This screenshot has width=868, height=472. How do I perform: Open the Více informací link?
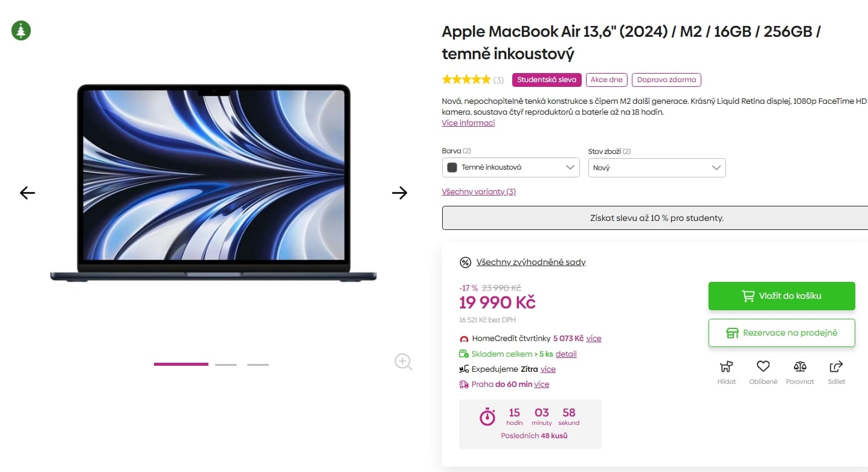point(468,123)
